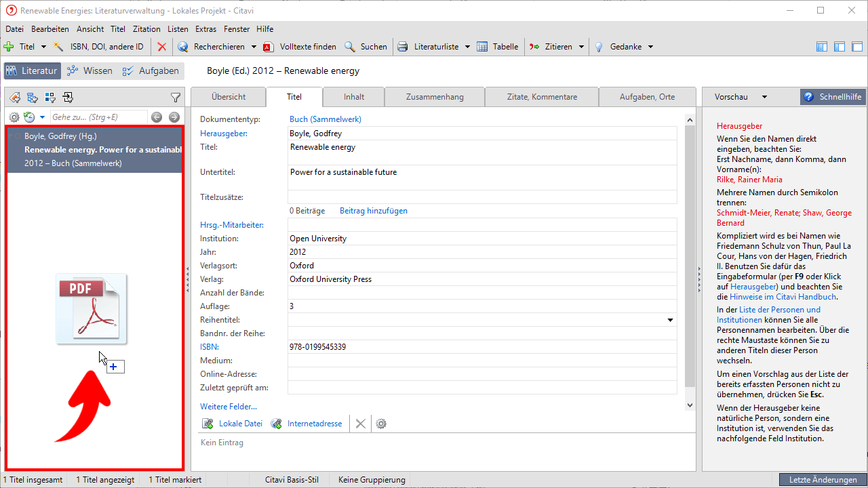Add an Internetadresse location

click(x=307, y=424)
